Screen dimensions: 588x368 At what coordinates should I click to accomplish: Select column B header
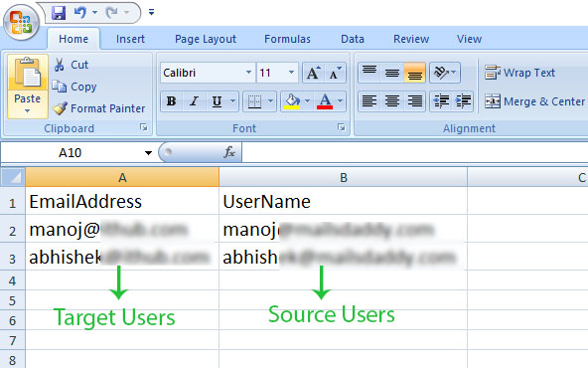[x=343, y=177]
